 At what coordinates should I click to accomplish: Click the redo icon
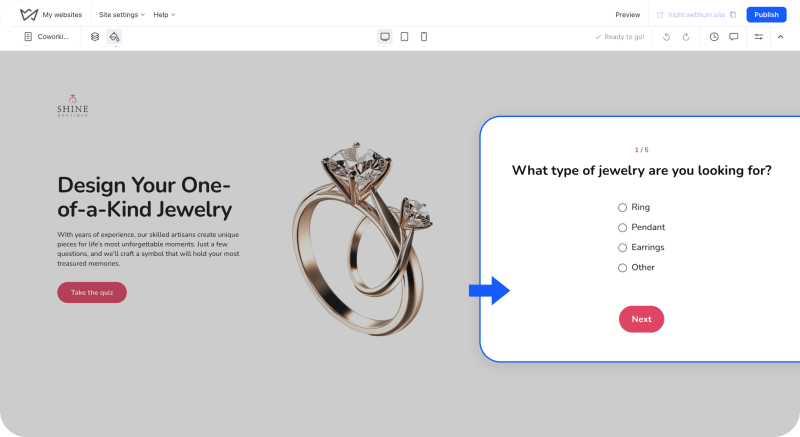(686, 37)
